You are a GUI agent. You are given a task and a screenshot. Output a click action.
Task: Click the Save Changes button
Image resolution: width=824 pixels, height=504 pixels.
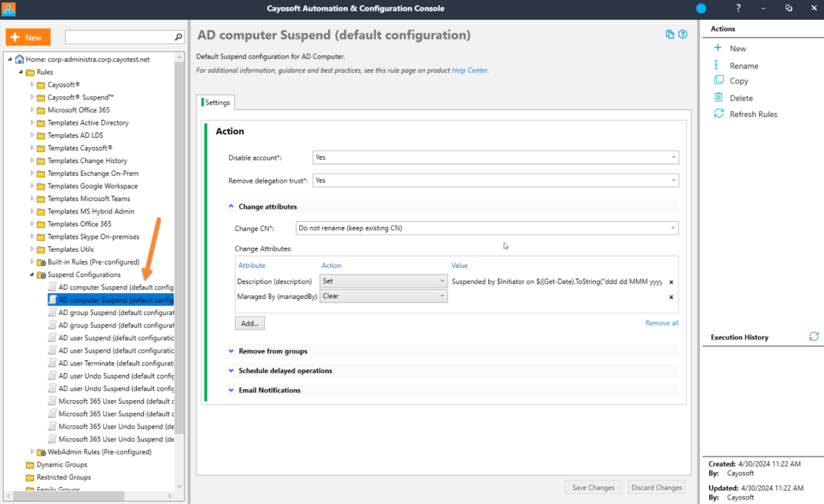[x=593, y=487]
